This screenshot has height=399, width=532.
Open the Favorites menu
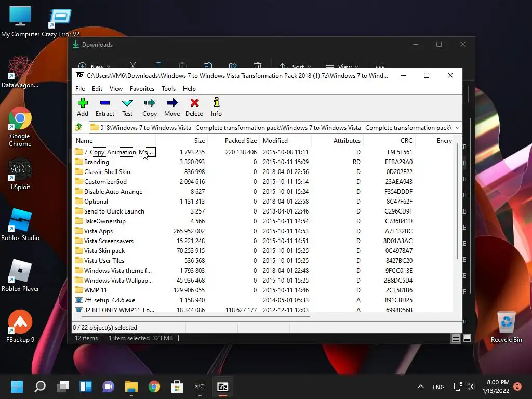click(142, 88)
